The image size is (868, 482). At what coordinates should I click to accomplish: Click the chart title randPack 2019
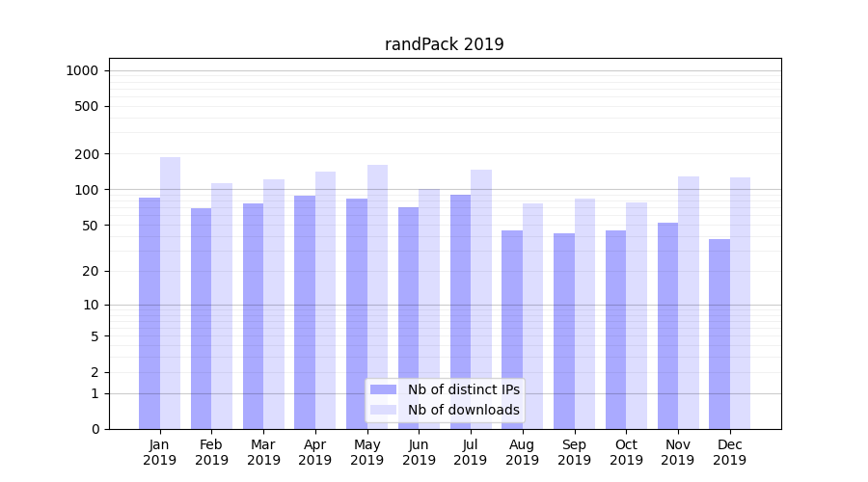(x=444, y=44)
